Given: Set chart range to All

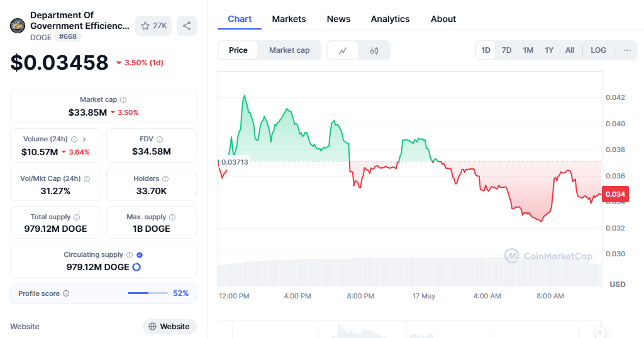Looking at the screenshot, I should tap(570, 50).
